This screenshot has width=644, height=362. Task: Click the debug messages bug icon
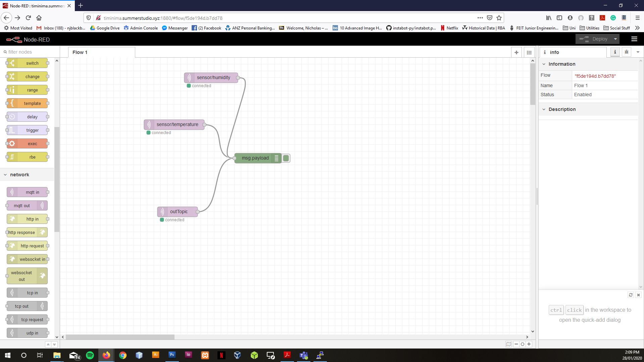coord(626,52)
